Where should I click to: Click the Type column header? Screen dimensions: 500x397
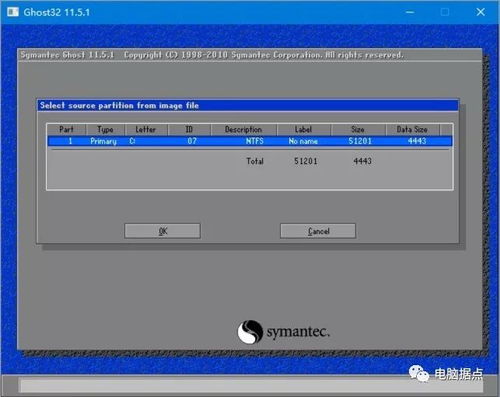105,129
